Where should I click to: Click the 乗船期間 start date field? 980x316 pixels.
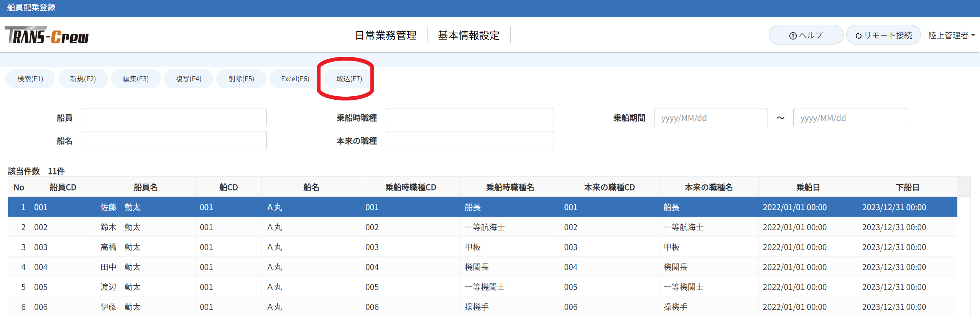click(711, 118)
